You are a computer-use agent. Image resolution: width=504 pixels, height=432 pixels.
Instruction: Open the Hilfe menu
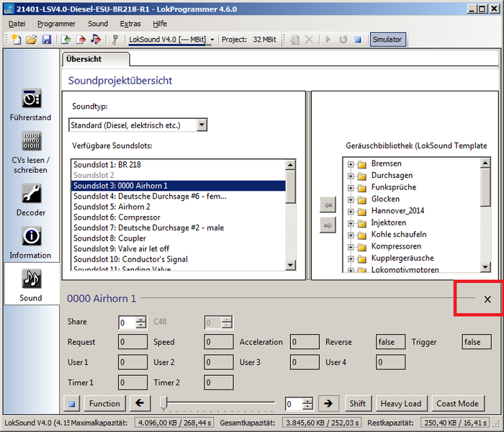160,24
